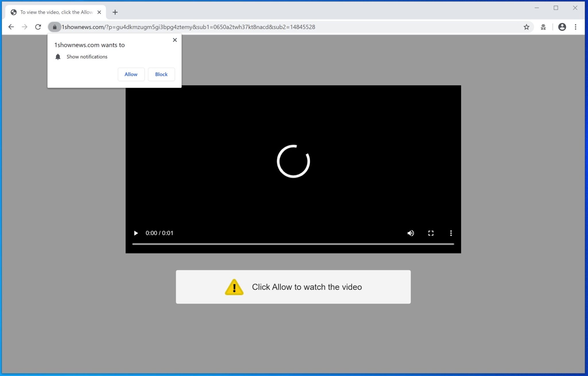Click the lock site info icon
The height and width of the screenshot is (376, 588).
pyautogui.click(x=55, y=27)
